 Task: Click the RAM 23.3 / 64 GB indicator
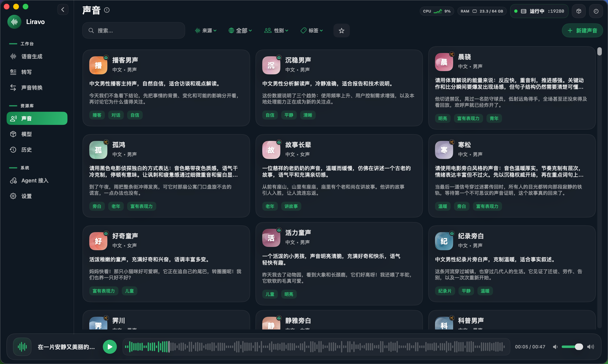482,11
